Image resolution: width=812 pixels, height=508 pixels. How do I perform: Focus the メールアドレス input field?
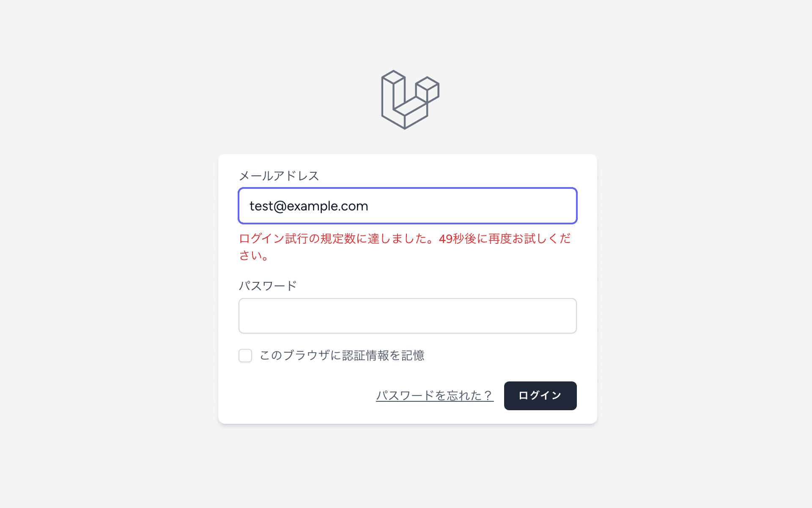tap(407, 206)
